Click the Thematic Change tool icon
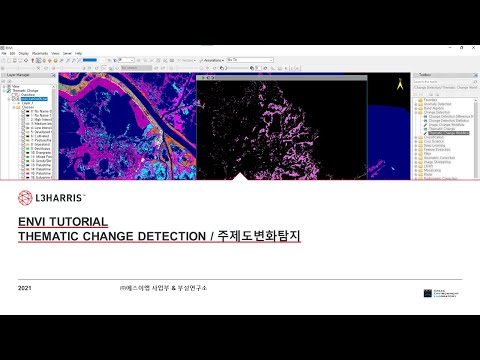Screen dimensions: 480x360 pos(426,129)
